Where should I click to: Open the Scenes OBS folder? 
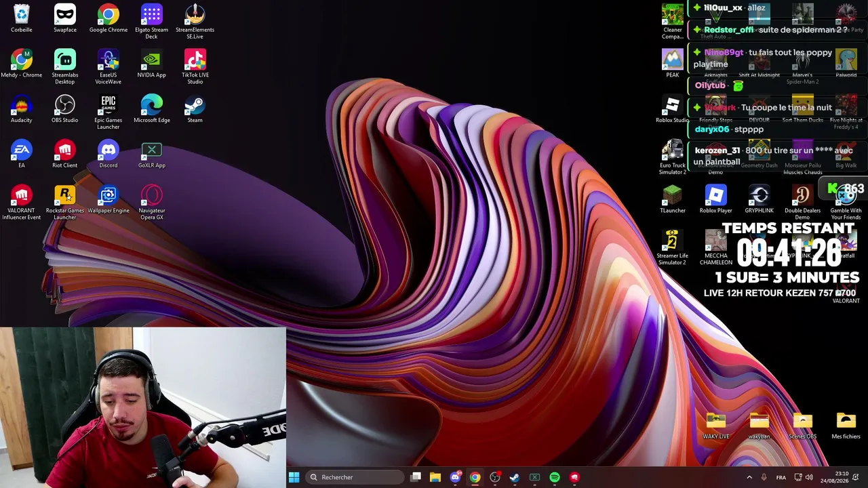803,426
